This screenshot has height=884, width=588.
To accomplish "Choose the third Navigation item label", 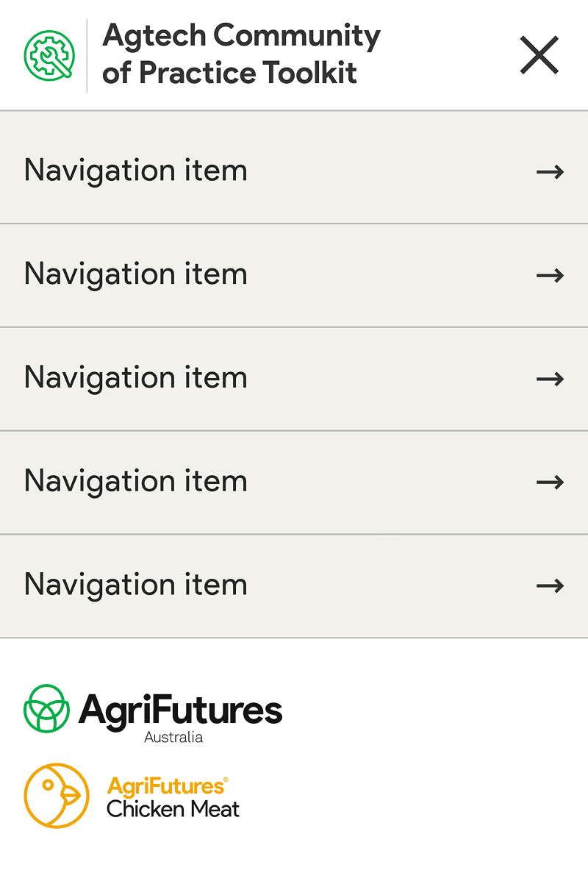I will tap(136, 378).
